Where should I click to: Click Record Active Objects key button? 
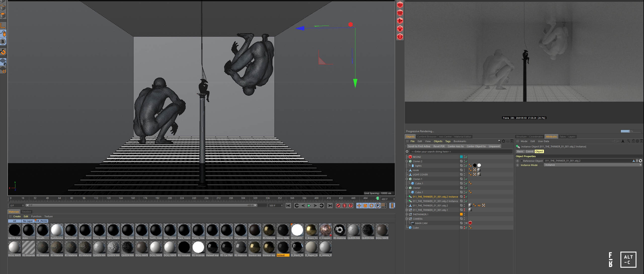(338, 206)
